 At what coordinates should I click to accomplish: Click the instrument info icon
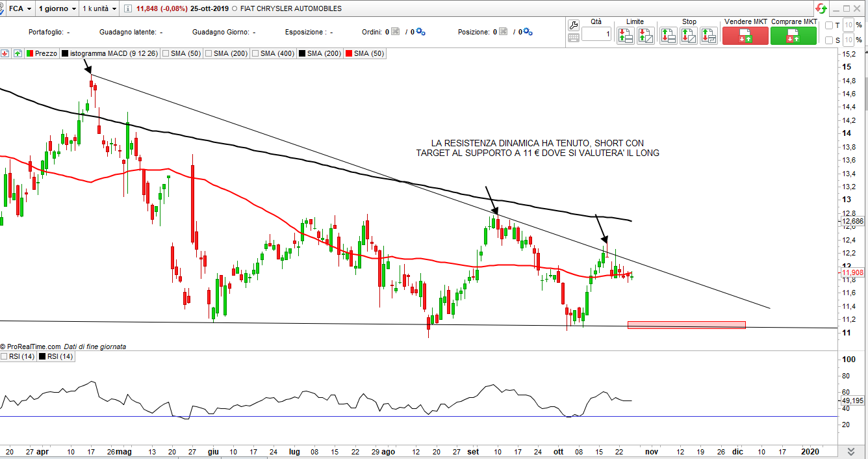pyautogui.click(x=129, y=8)
